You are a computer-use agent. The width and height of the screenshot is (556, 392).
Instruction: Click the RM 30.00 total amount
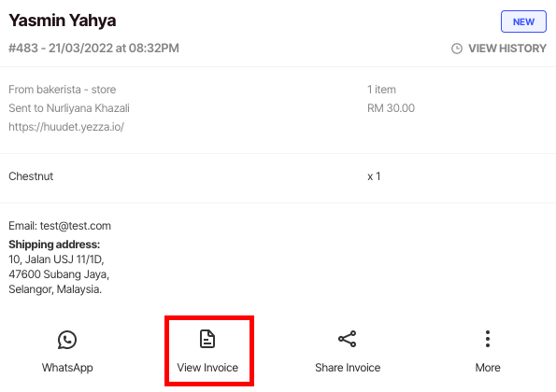point(391,108)
